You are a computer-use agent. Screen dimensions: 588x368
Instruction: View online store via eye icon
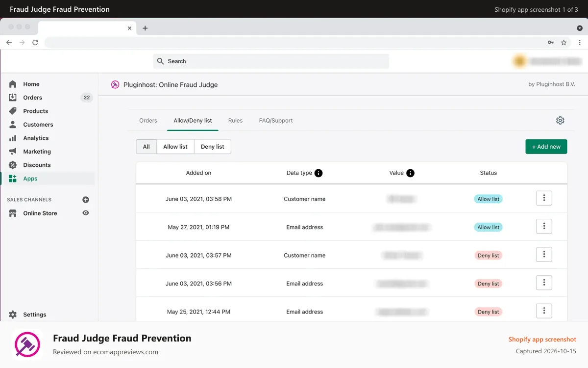[86, 213]
